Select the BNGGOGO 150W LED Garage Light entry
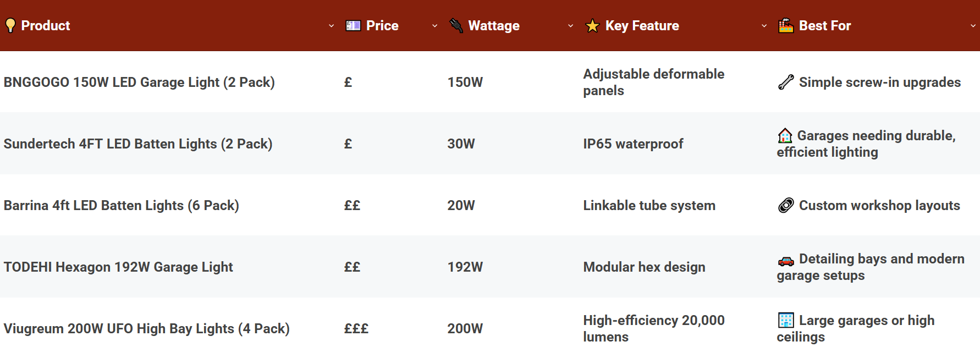This screenshot has width=980, height=358. point(139,82)
